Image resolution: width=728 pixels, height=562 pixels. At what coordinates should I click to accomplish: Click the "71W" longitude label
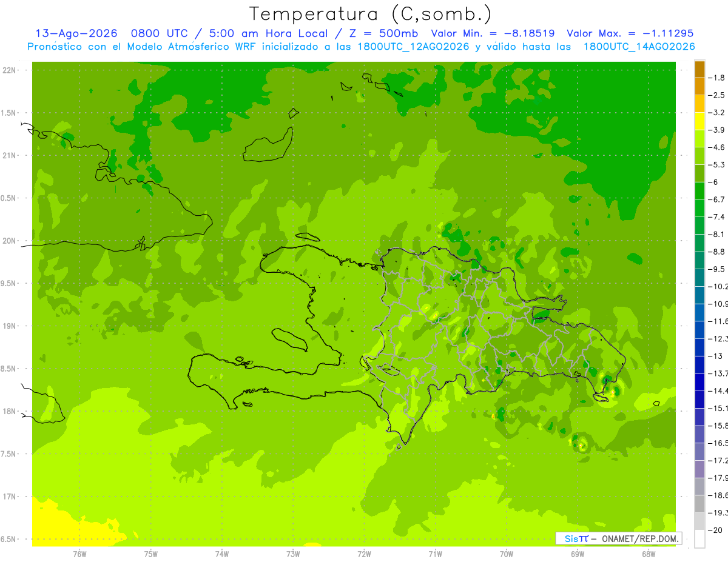(x=435, y=554)
